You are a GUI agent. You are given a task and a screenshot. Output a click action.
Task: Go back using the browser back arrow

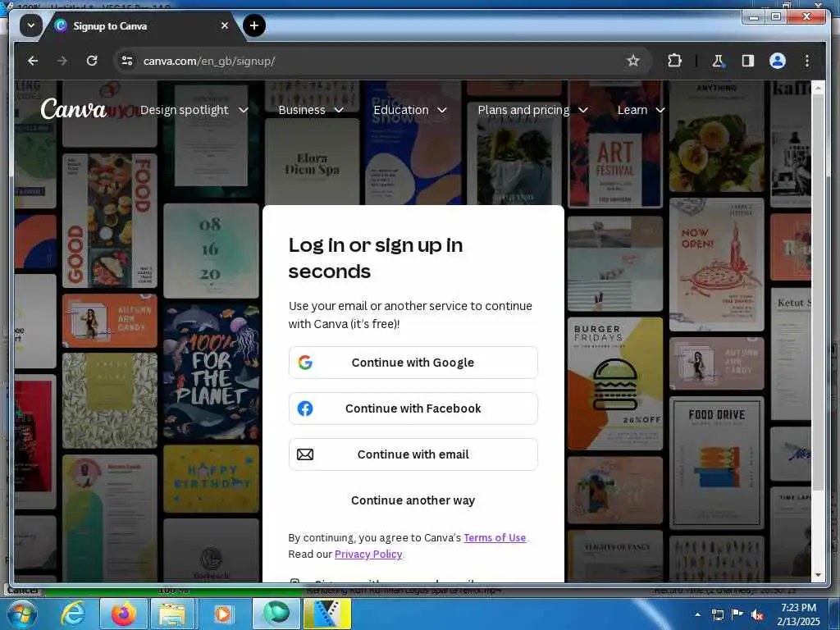point(33,61)
